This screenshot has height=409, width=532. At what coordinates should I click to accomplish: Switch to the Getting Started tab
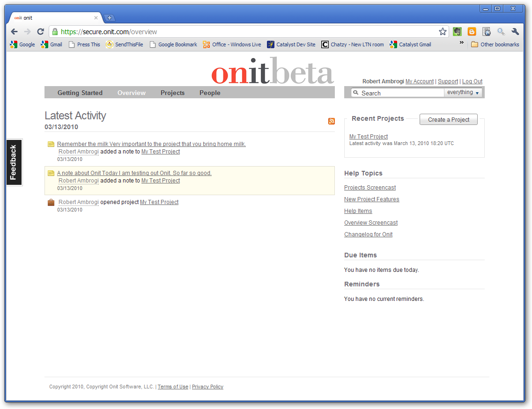(x=80, y=93)
